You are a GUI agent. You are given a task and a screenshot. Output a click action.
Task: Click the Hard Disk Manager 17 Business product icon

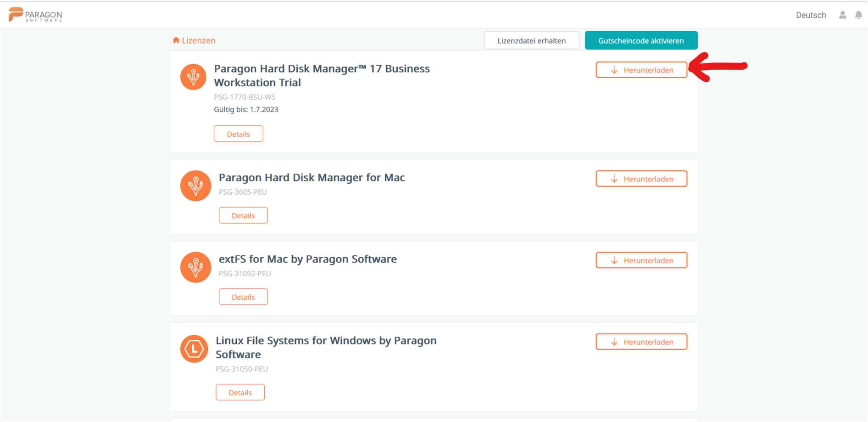click(193, 77)
